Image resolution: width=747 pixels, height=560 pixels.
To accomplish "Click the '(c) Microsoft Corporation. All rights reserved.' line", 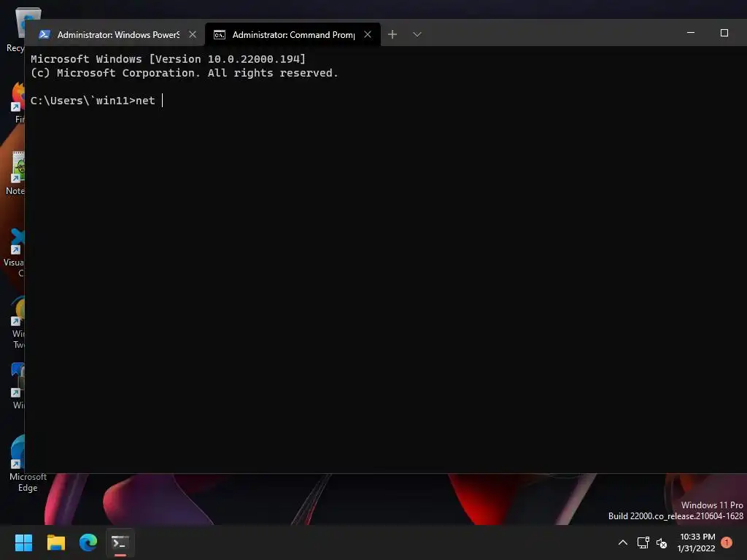I will [185, 73].
